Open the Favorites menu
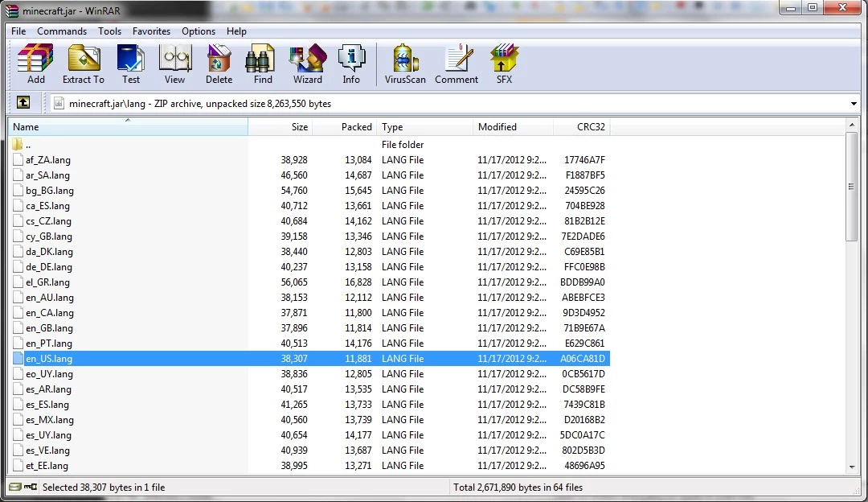 click(151, 31)
